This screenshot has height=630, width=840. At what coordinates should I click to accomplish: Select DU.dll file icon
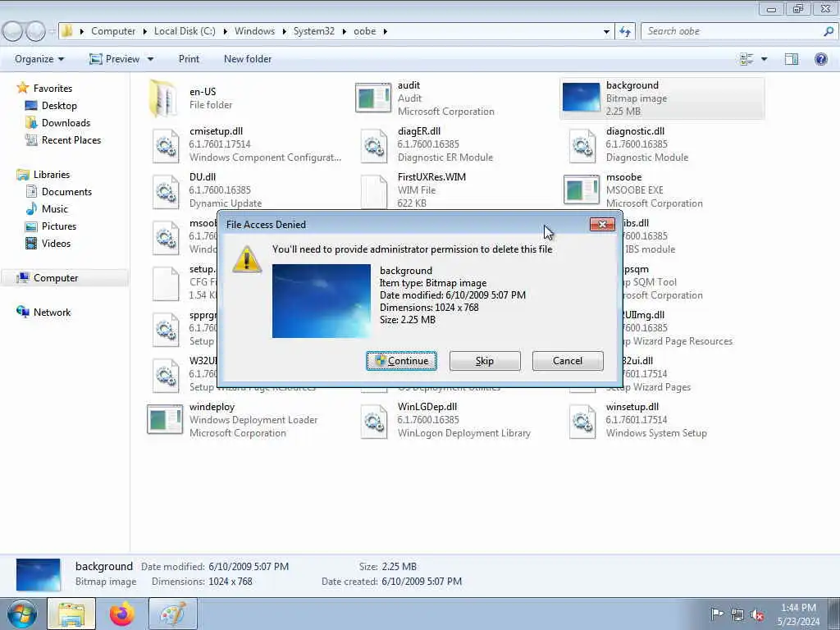[x=166, y=192]
